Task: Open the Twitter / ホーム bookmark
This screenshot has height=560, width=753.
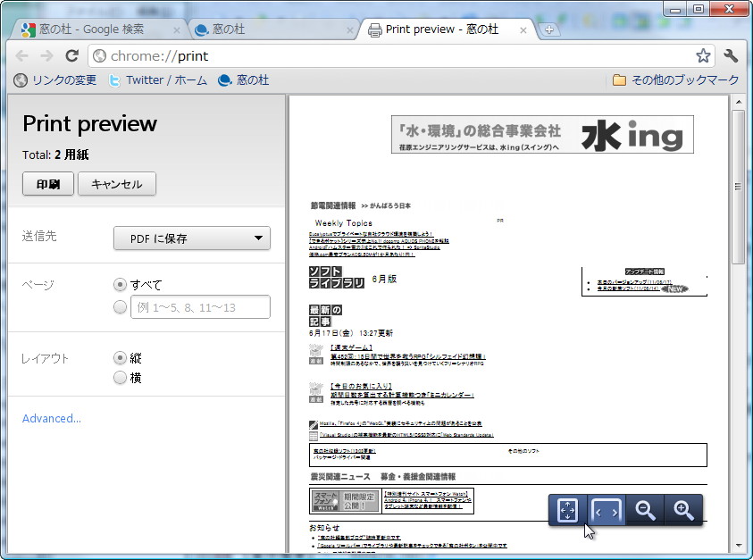Action: coord(158,80)
